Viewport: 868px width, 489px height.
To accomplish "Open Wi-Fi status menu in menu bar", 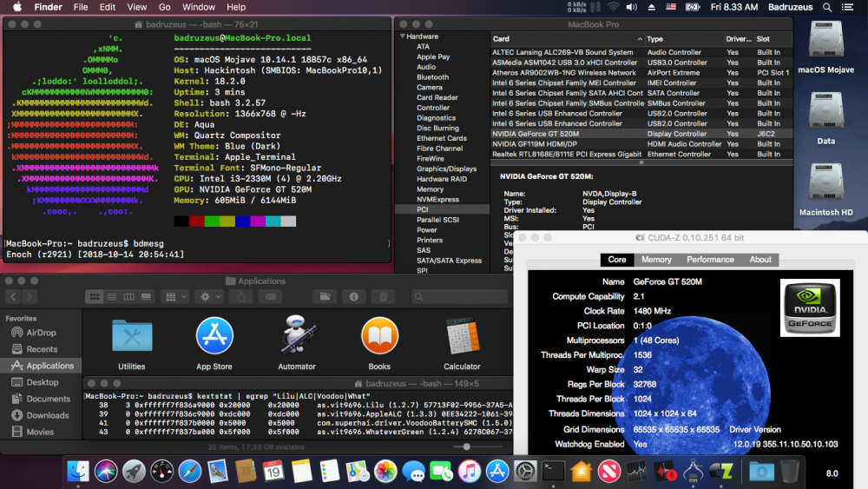I will click(x=613, y=7).
